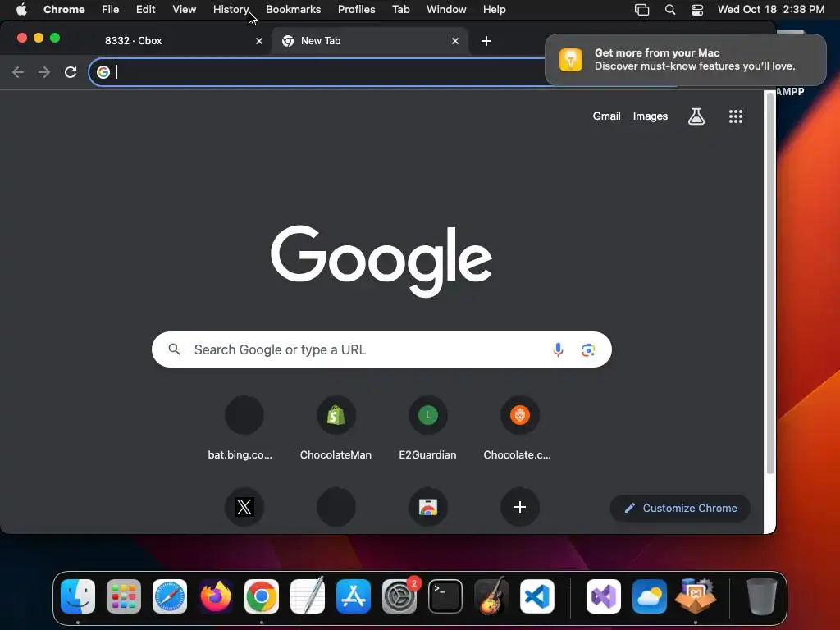Open the View menu

(185, 10)
